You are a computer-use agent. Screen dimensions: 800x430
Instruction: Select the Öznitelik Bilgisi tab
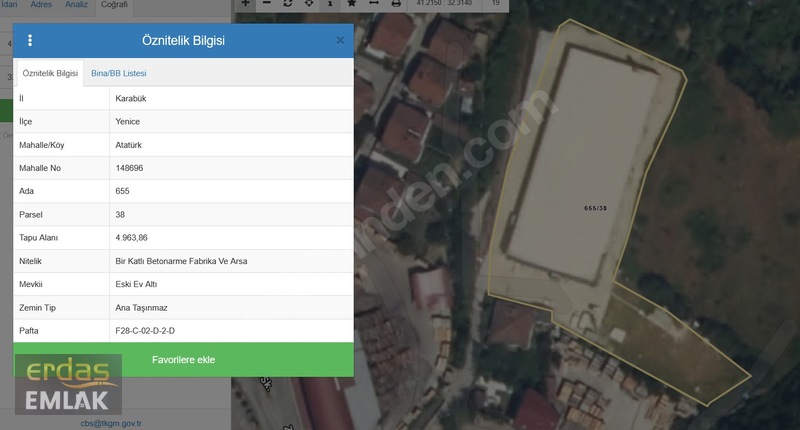(x=50, y=73)
